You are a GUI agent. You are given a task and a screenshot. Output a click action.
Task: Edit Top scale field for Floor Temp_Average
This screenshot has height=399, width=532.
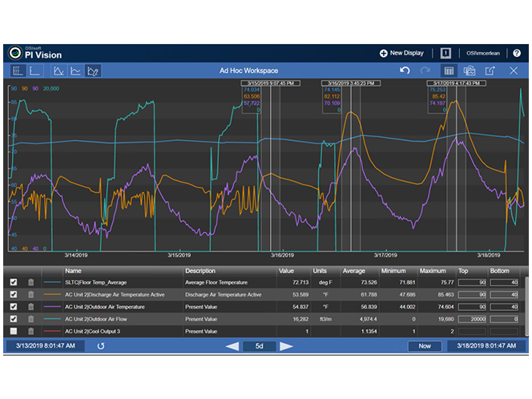tap(472, 282)
